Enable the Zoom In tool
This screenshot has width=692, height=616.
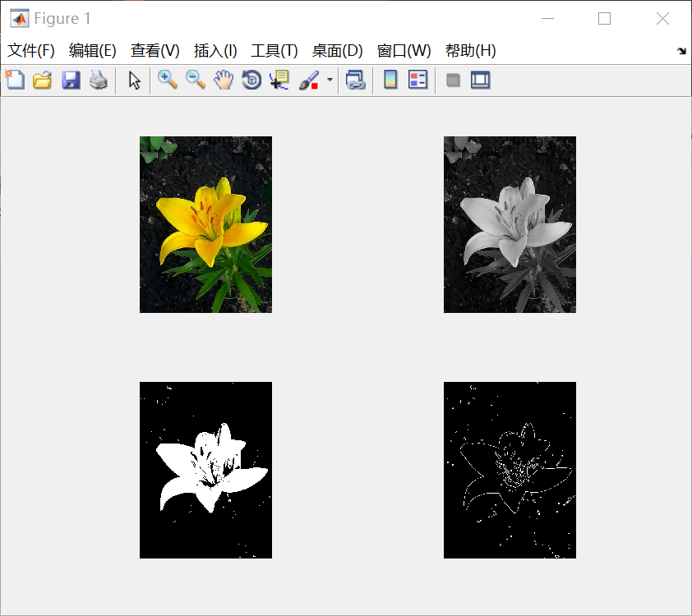pos(168,80)
